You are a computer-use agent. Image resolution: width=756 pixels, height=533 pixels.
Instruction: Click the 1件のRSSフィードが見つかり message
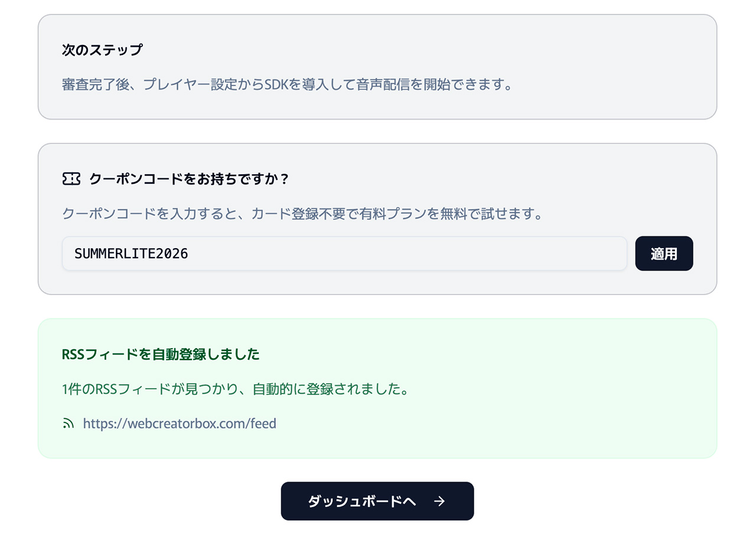click(234, 390)
